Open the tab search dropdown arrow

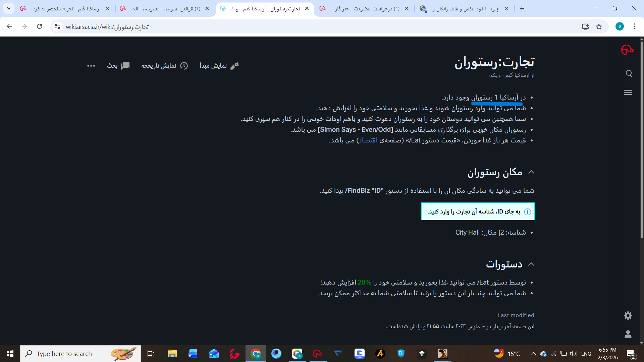[9, 8]
